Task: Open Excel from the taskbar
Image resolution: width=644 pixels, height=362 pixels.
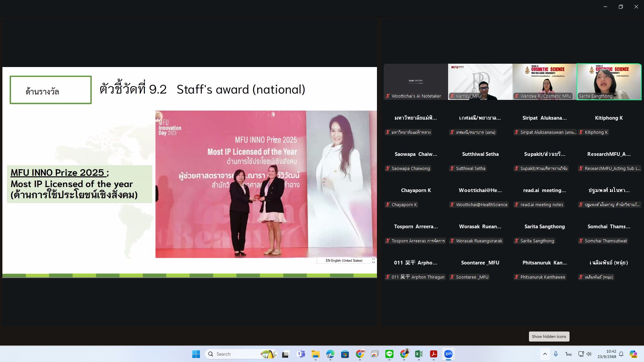Action: point(419,354)
